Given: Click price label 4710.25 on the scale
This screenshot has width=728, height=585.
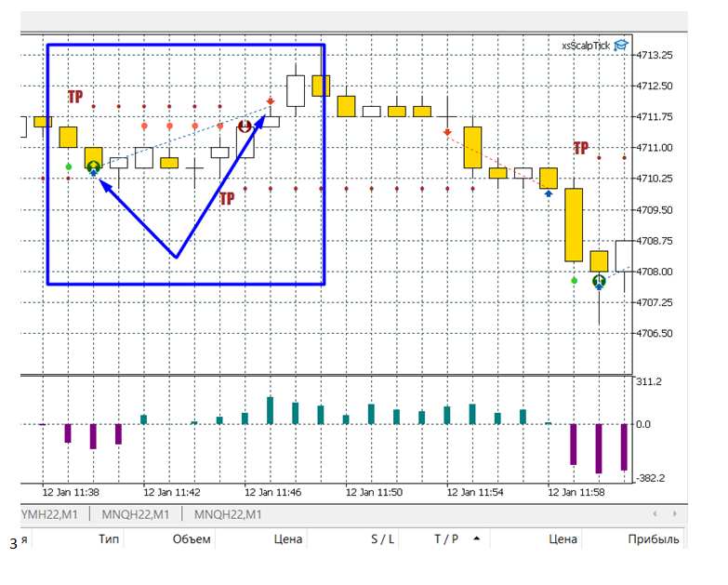Looking at the screenshot, I should coord(655,179).
